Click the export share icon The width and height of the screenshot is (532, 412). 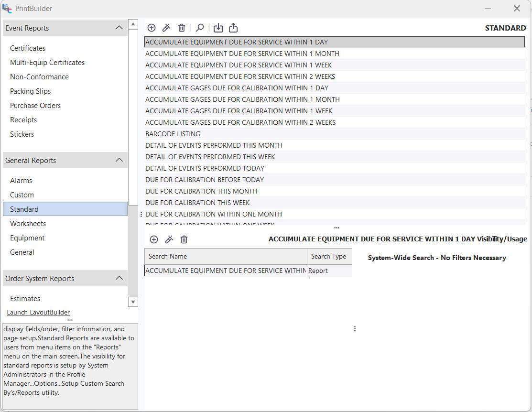click(x=233, y=28)
